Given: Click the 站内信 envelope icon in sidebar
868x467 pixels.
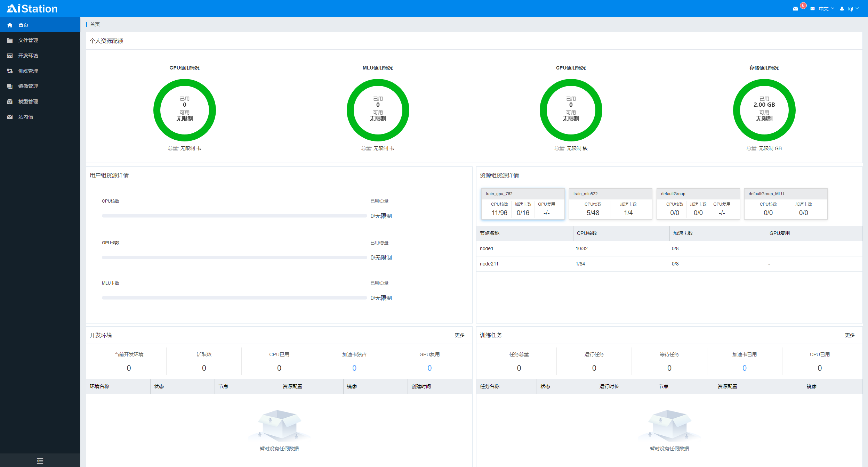Looking at the screenshot, I should (10, 117).
